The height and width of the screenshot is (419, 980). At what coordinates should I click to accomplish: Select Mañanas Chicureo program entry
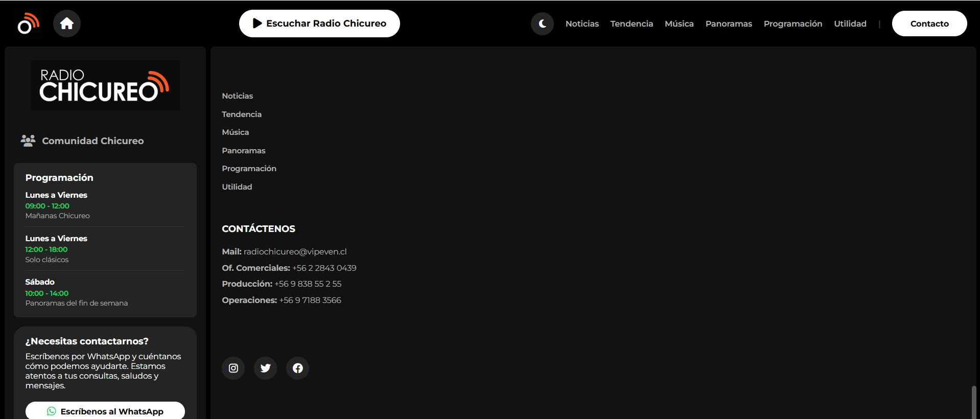pyautogui.click(x=58, y=216)
